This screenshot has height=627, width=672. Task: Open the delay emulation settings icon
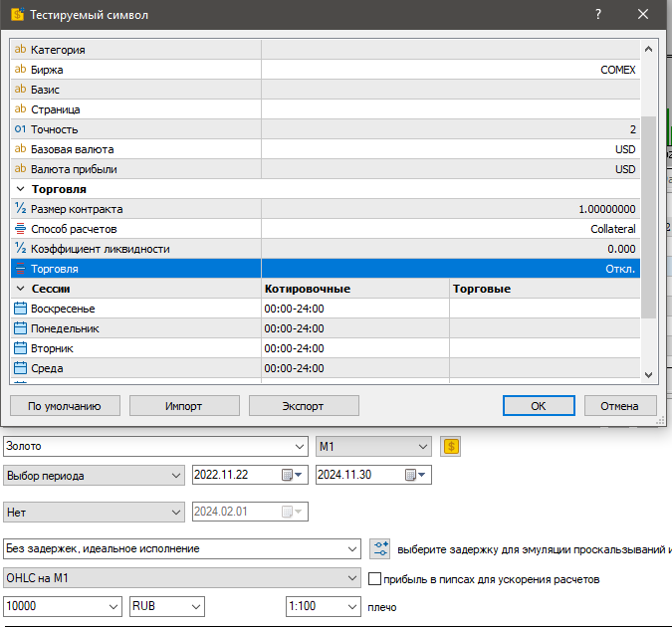(379, 548)
